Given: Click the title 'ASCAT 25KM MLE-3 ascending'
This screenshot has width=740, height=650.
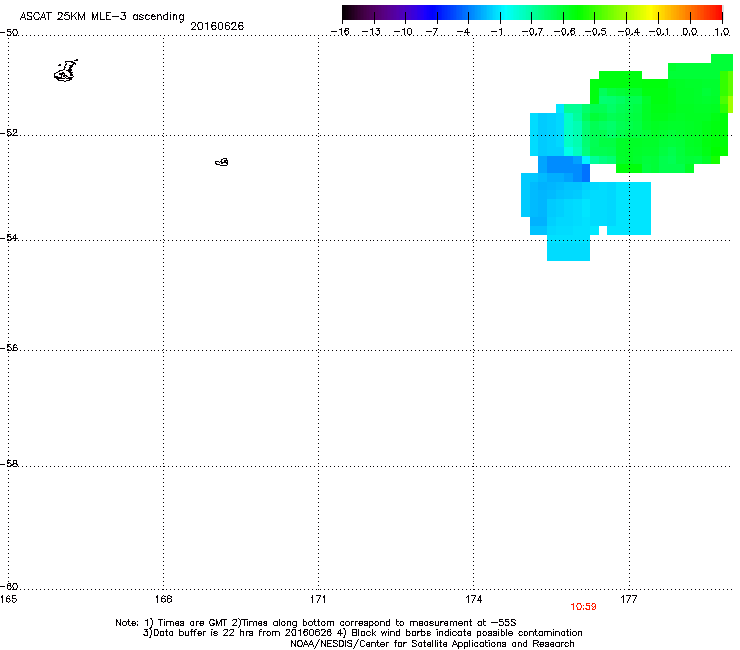Looking at the screenshot, I should pyautogui.click(x=102, y=16).
